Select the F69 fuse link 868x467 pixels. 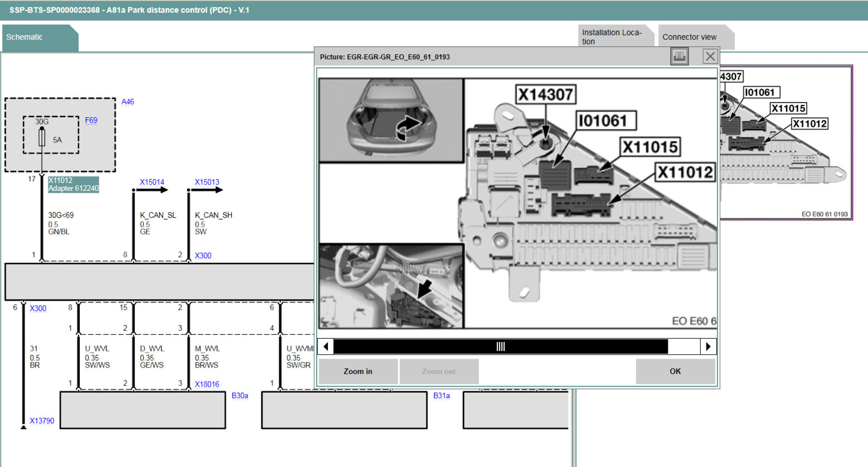coord(91,120)
